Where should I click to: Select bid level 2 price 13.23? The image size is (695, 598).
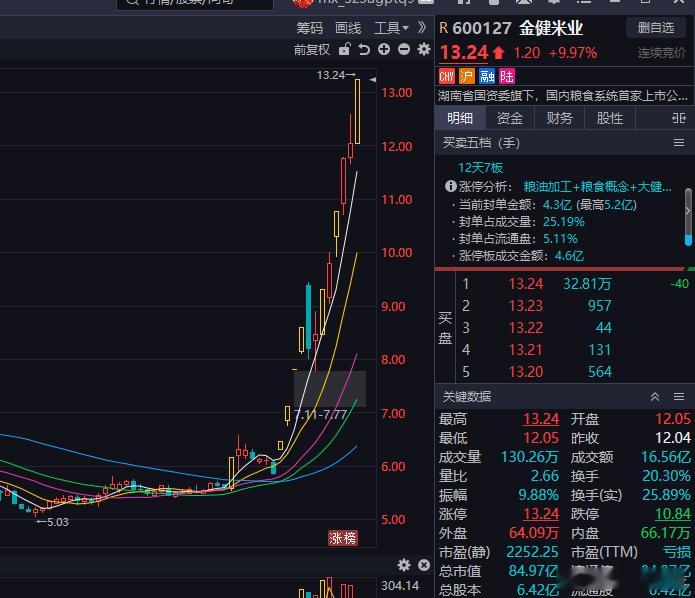[x=525, y=306]
